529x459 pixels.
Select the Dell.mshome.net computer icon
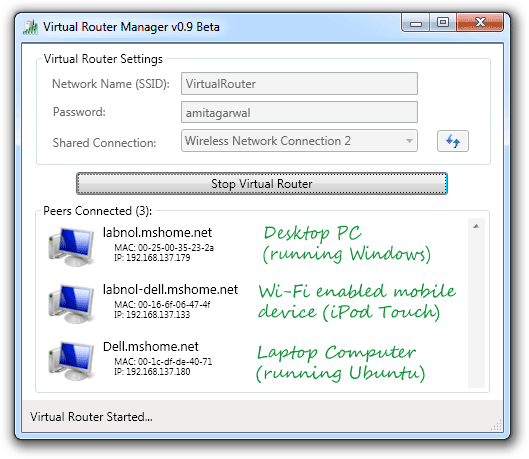pyautogui.click(x=71, y=361)
